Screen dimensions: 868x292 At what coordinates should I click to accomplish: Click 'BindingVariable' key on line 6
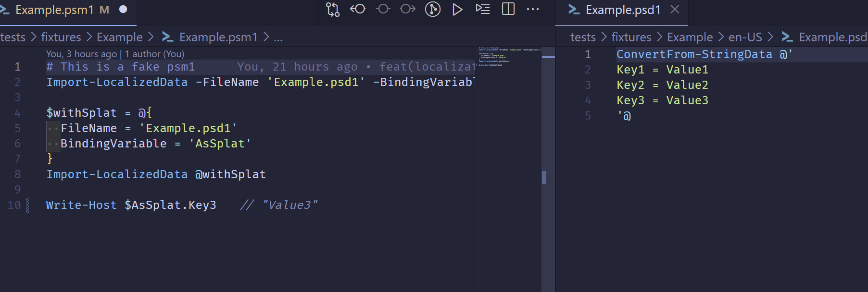coord(113,144)
